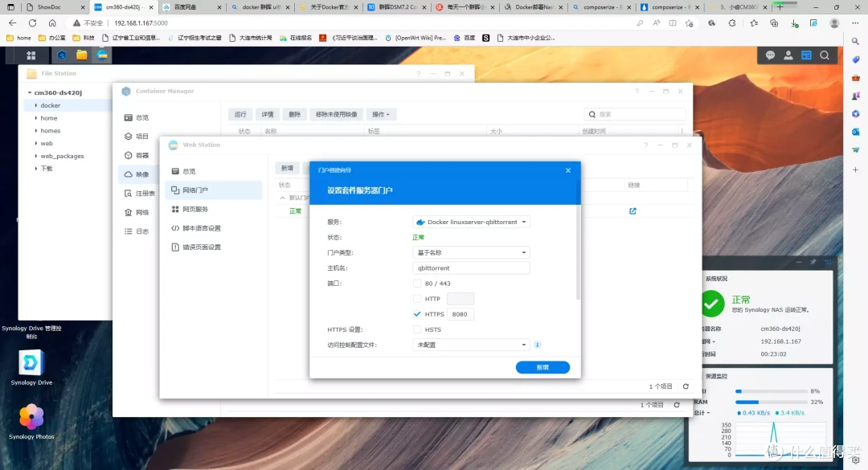Select 网络门户 in Web Station sidebar
The width and height of the screenshot is (868, 470).
pos(213,190)
